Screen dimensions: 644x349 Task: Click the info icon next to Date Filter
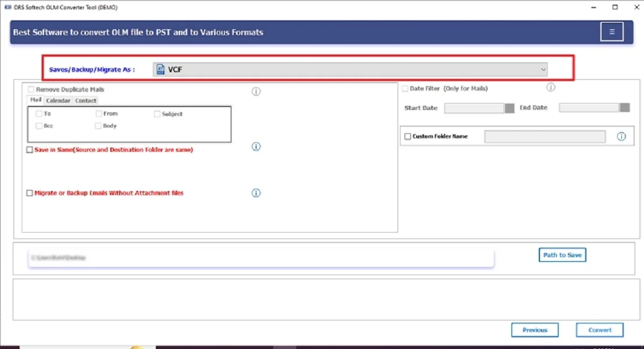[x=550, y=87]
